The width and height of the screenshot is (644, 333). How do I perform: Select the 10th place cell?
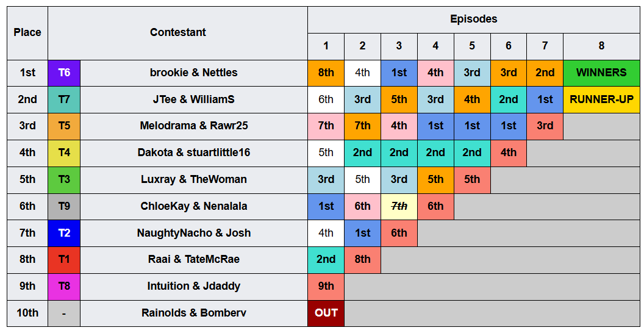coord(27,313)
